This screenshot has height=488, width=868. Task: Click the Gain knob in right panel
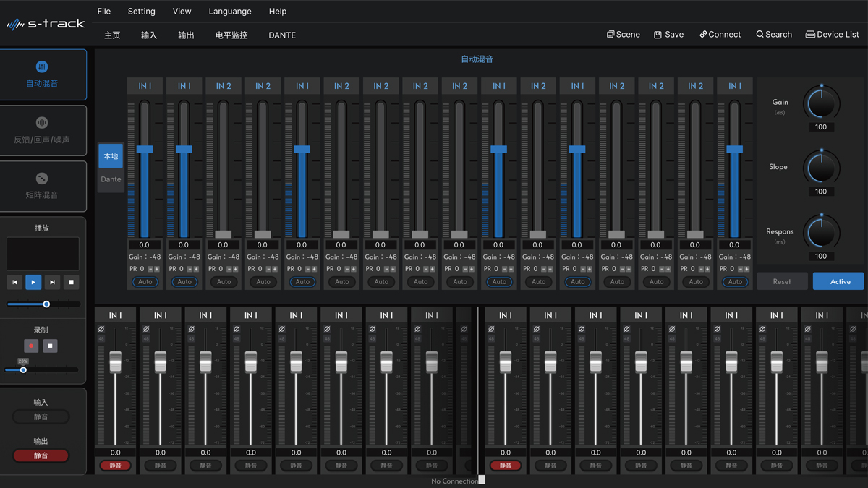821,103
